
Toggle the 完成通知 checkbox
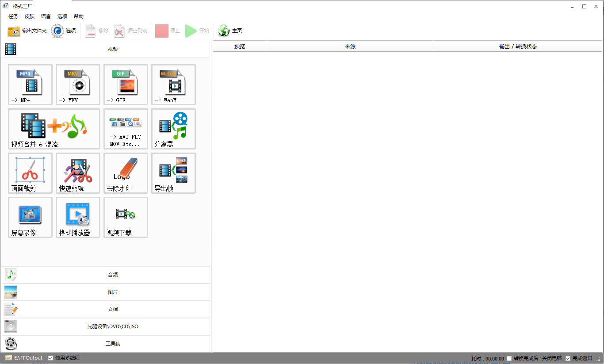pyautogui.click(x=568, y=358)
